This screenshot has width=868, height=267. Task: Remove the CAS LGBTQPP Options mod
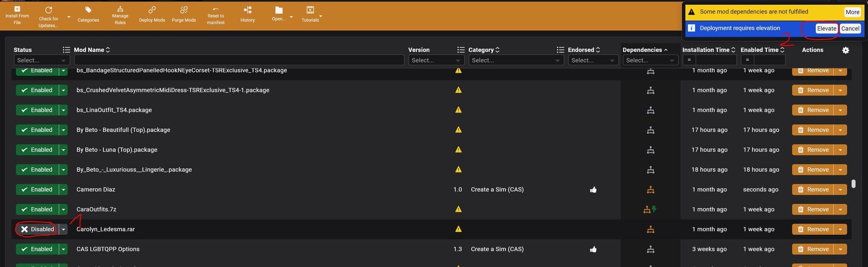pos(813,249)
